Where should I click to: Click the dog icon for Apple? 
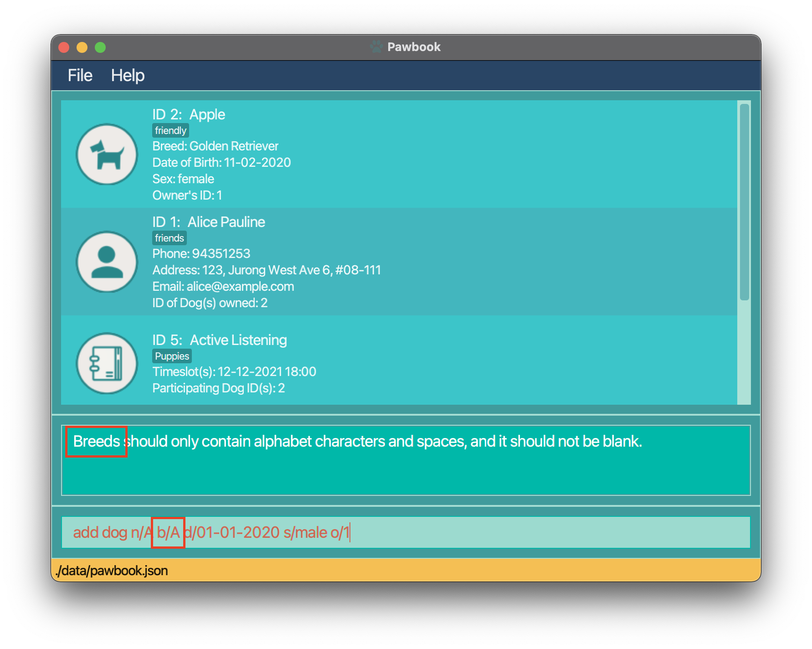pyautogui.click(x=107, y=154)
